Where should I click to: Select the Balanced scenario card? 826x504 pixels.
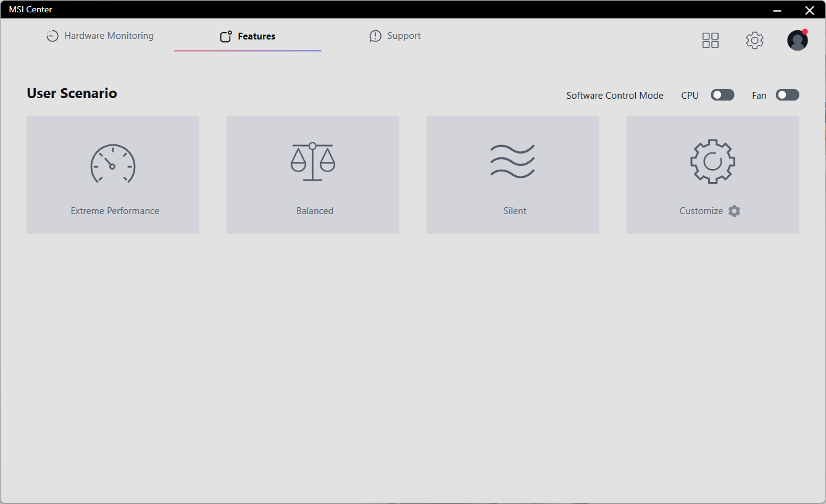[x=313, y=175]
